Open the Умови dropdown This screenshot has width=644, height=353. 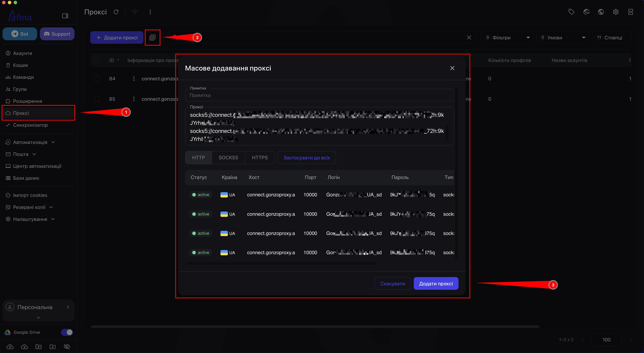(563, 38)
